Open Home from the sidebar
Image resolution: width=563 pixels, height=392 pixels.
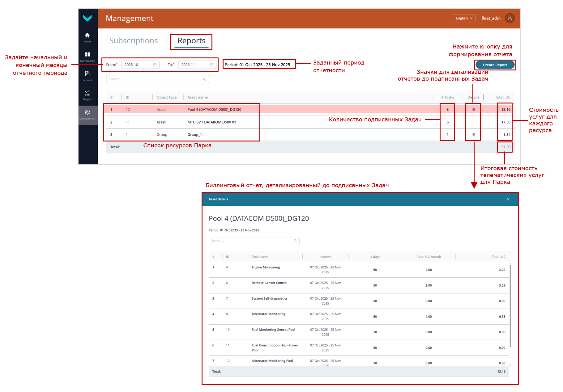coord(87,37)
